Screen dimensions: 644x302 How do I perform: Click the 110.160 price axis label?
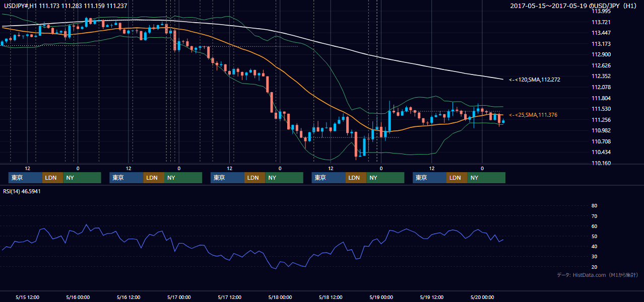(601, 163)
